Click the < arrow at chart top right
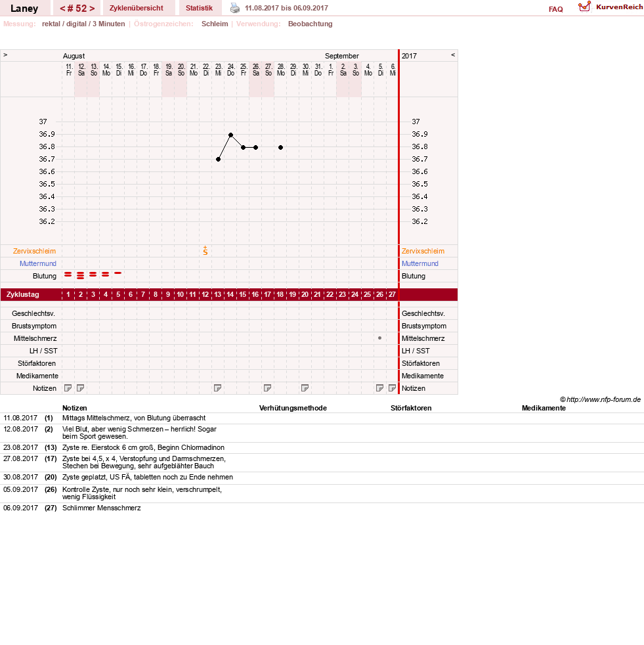The image size is (644, 645). pyautogui.click(x=453, y=55)
